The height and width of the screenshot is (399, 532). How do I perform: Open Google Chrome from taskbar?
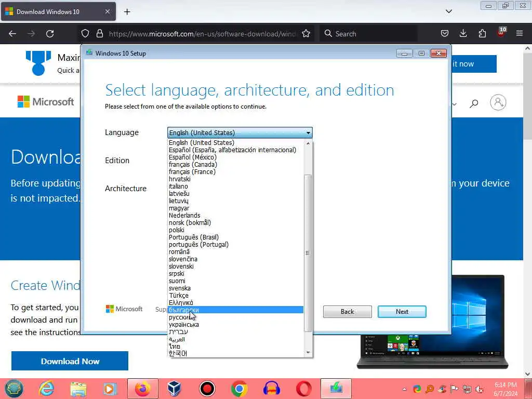click(x=239, y=389)
